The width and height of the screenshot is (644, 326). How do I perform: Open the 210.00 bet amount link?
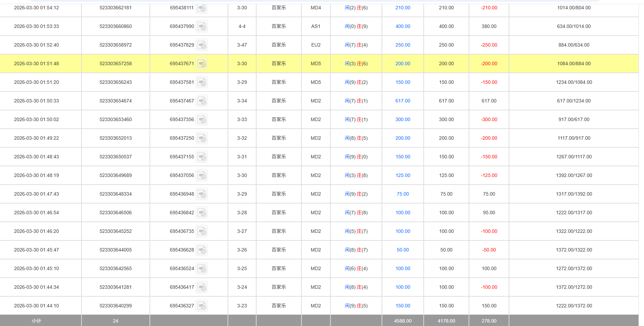(402, 8)
